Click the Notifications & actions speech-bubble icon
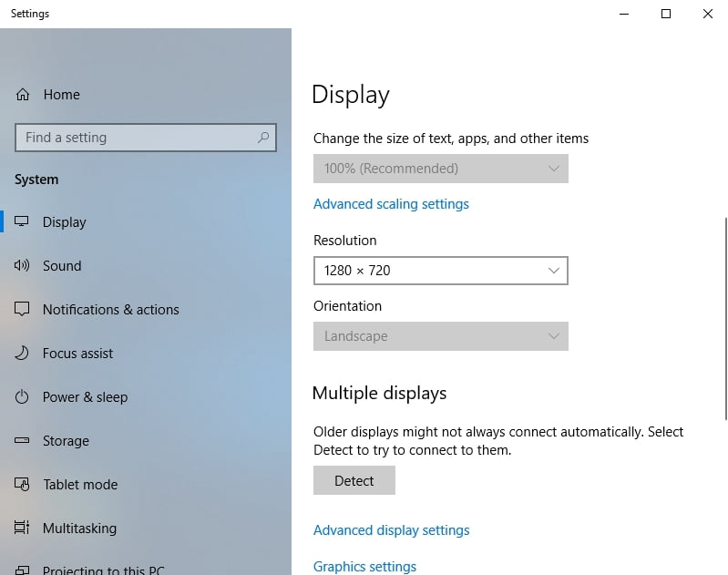The height and width of the screenshot is (575, 728). (x=22, y=309)
